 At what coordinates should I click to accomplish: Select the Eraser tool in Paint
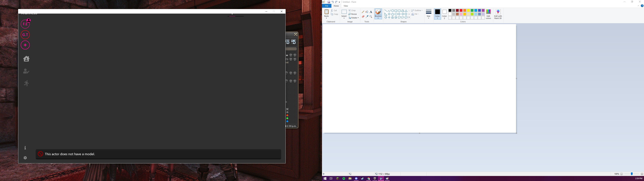coord(363,16)
